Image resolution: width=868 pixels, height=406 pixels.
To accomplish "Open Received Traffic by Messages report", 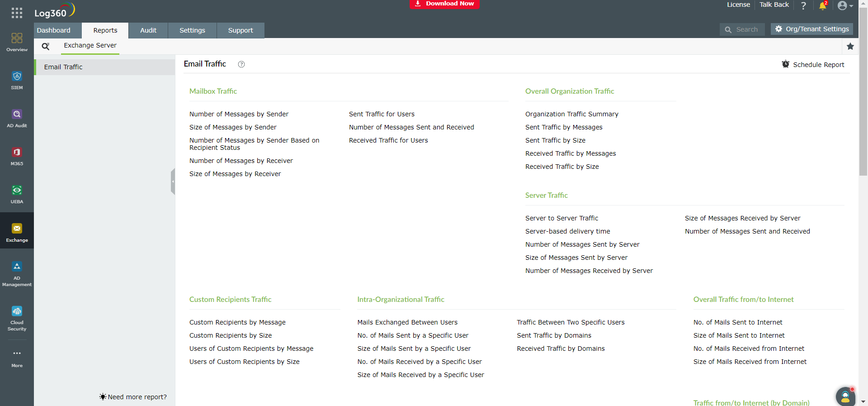I will [x=571, y=153].
